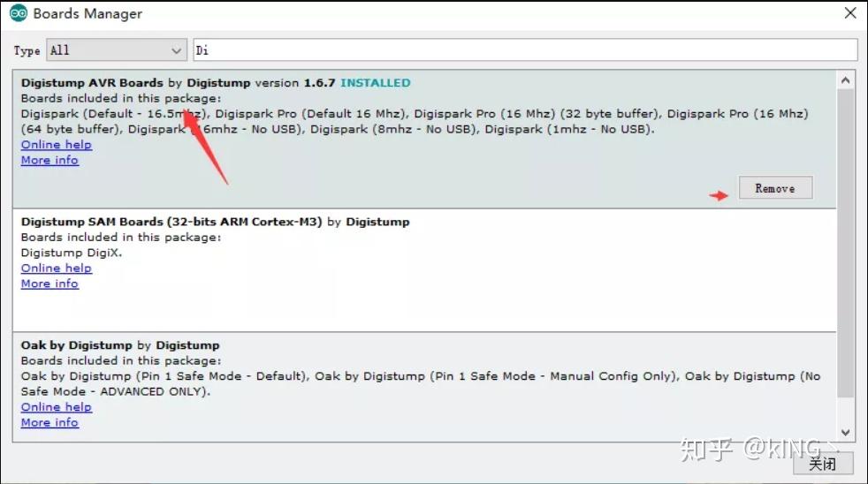Viewport: 868px width, 484px height.
Task: Click the vertical scrollbar thumb
Action: (845, 244)
